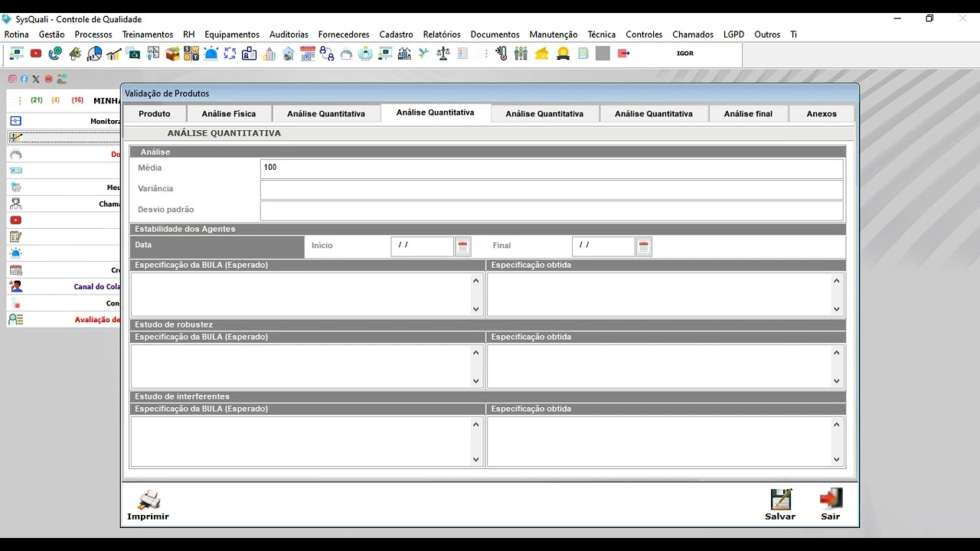
Task: Click the Final date field
Action: [603, 246]
